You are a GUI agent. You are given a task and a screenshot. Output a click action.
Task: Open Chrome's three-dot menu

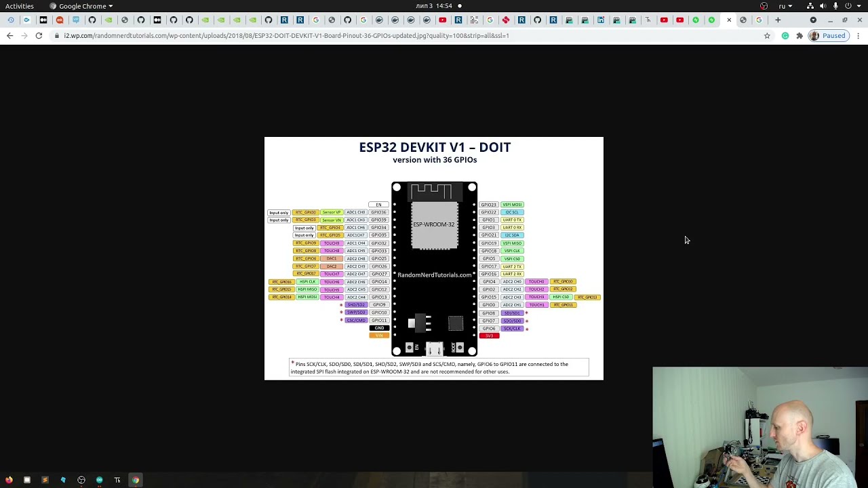pyautogui.click(x=859, y=35)
